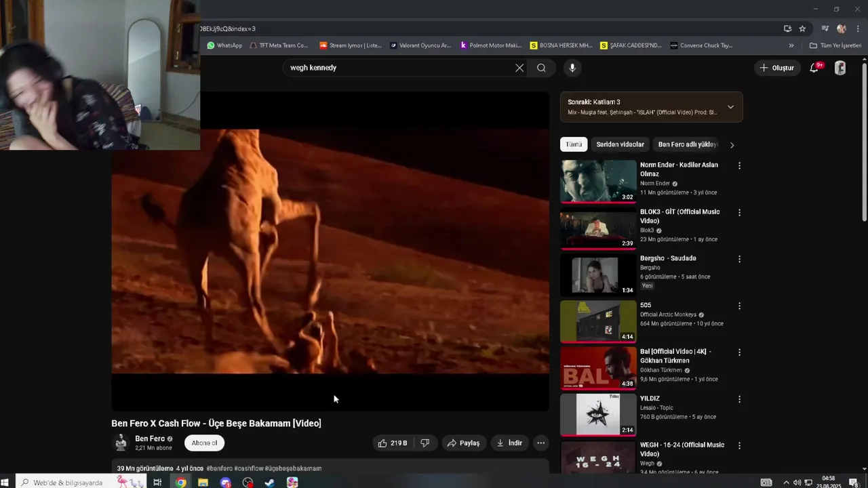
Task: Open the TFT Meta Team Co... bookmark
Action: tap(279, 45)
